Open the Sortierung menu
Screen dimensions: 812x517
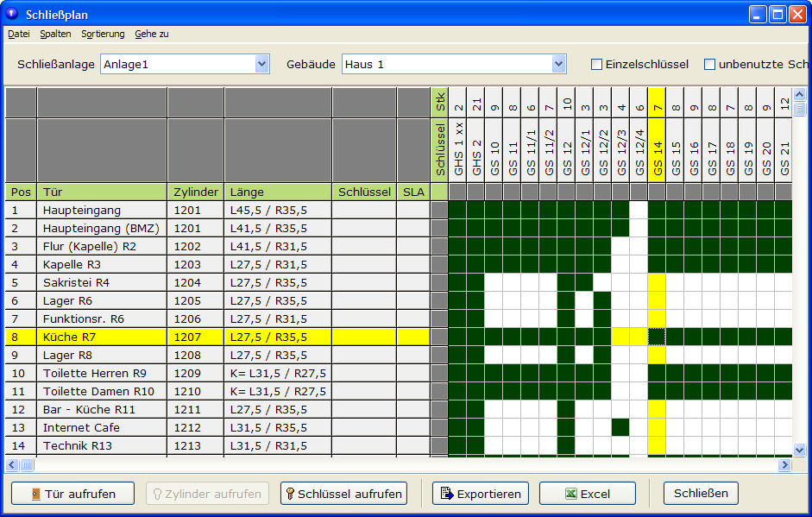pyautogui.click(x=103, y=34)
